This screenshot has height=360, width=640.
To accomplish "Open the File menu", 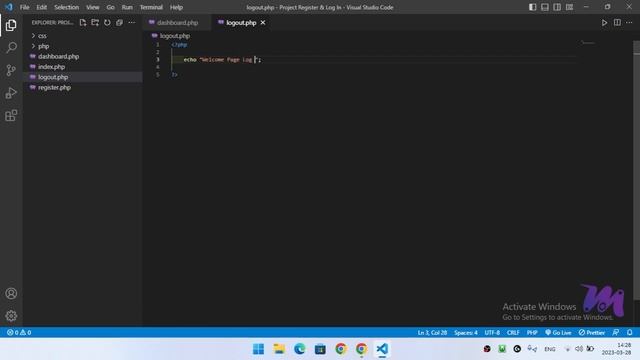I will tap(24, 7).
